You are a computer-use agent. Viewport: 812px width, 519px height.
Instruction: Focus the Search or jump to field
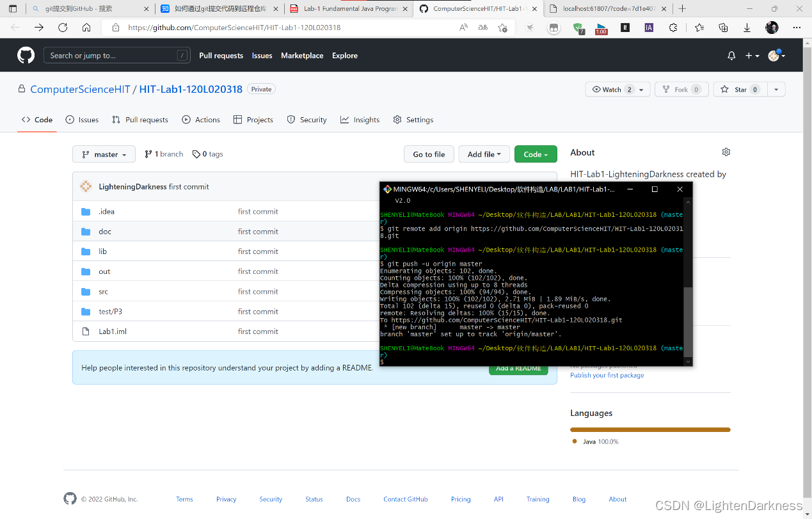(117, 56)
